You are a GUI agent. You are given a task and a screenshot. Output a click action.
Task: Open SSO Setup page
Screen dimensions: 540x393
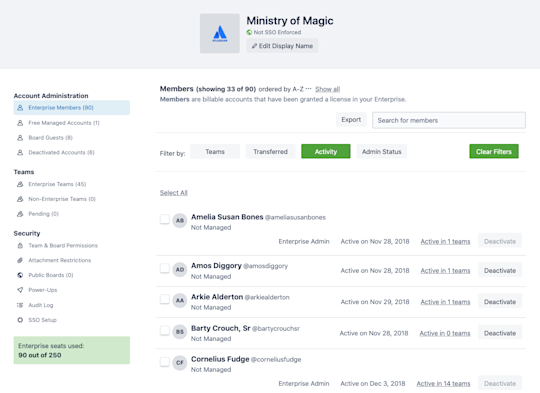pyautogui.click(x=42, y=320)
